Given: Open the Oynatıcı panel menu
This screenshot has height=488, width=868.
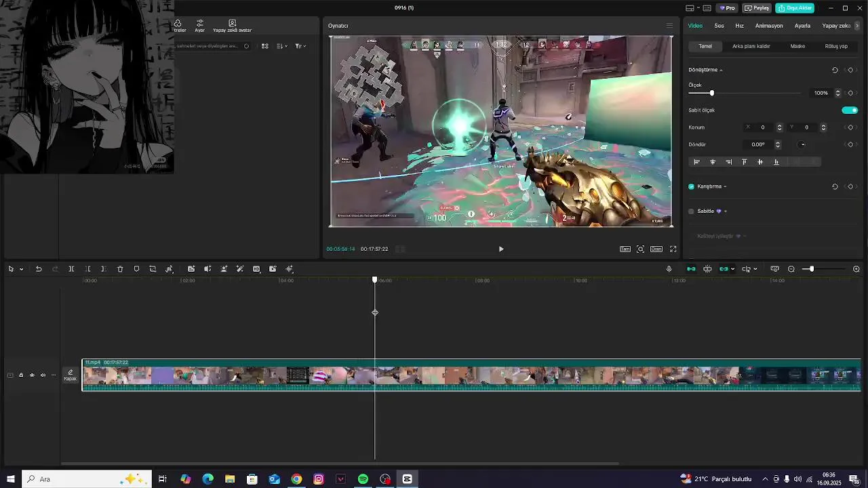Looking at the screenshot, I should coord(669,26).
